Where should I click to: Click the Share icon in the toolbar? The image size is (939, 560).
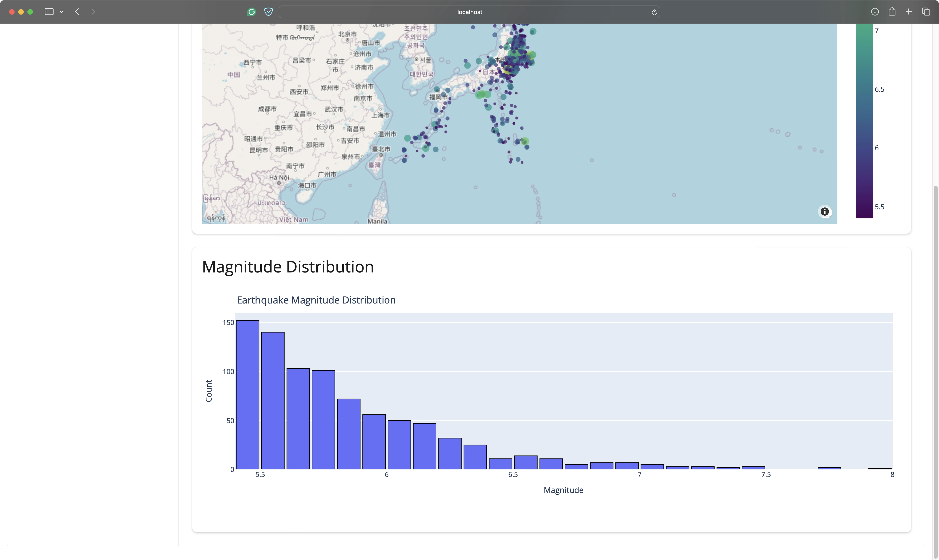(x=892, y=11)
